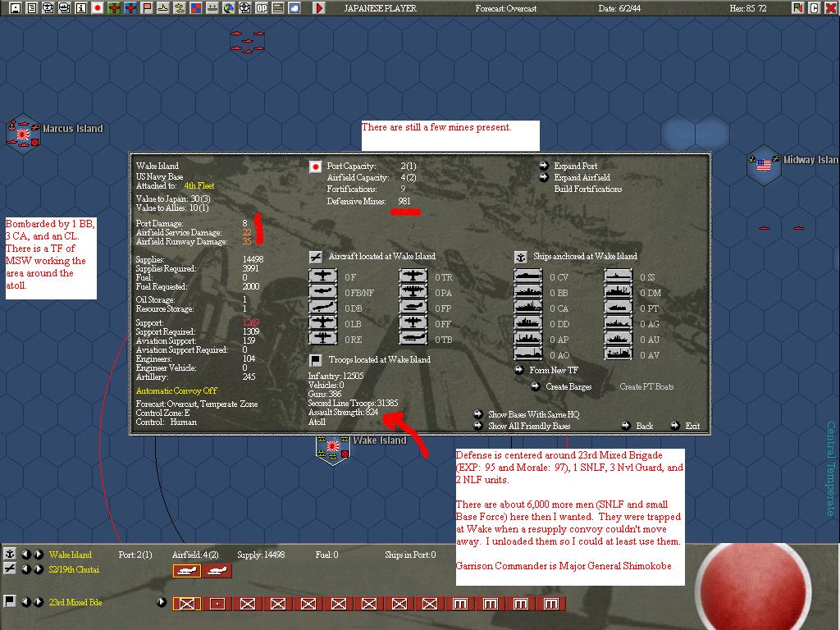Screen dimensions: 840x630
Task: Click the globe toolbar icon
Action: tap(229, 8)
